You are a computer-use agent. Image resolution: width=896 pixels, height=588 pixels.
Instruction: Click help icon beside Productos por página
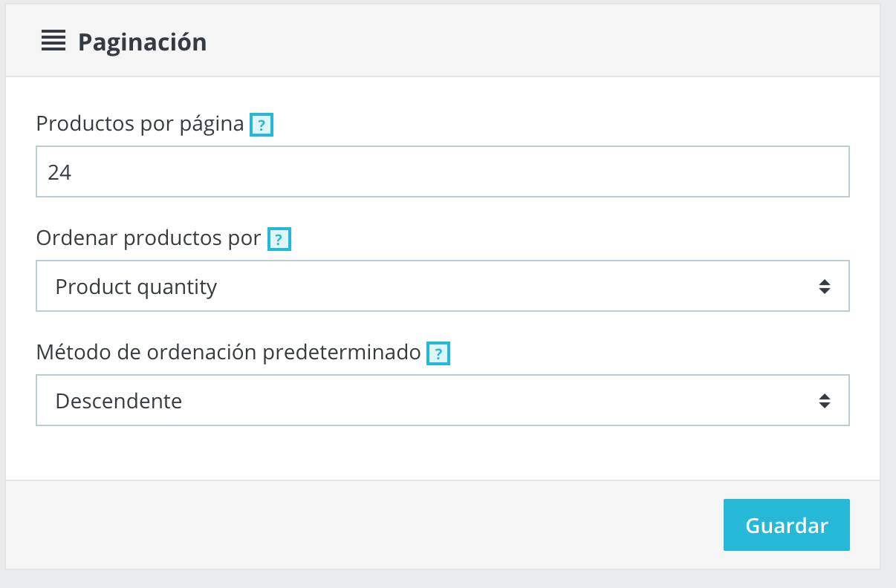click(x=262, y=125)
